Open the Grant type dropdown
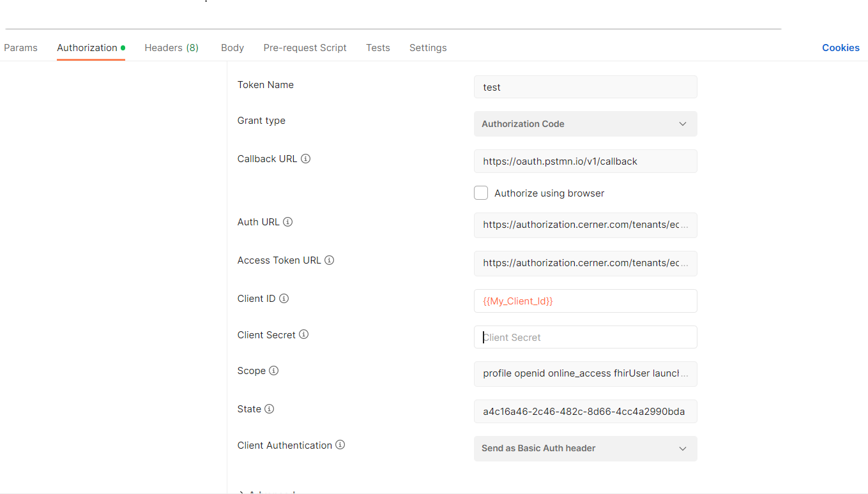 pos(585,124)
